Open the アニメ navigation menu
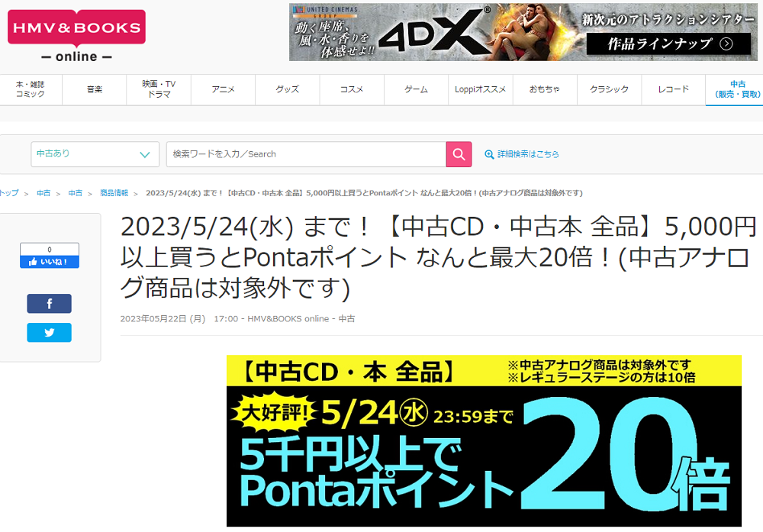Viewport: 763px width, 532px height. 223,89
